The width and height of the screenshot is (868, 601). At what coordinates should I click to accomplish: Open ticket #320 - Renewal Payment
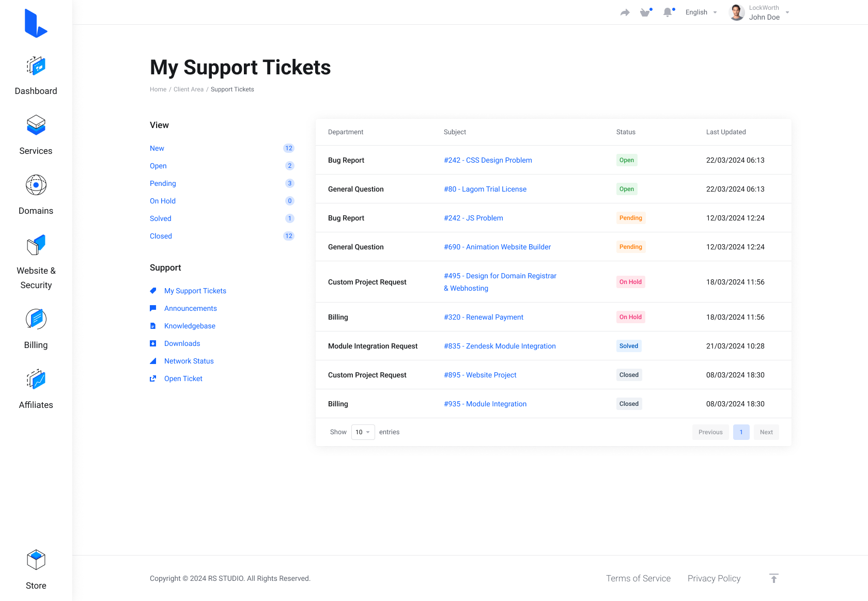(484, 317)
